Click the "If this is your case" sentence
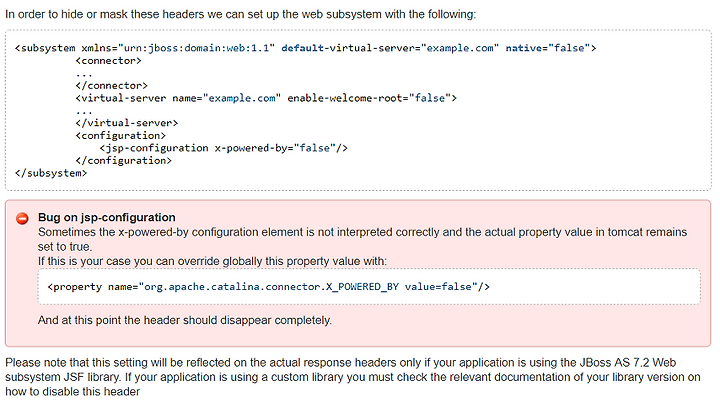720x408 pixels. 213,261
